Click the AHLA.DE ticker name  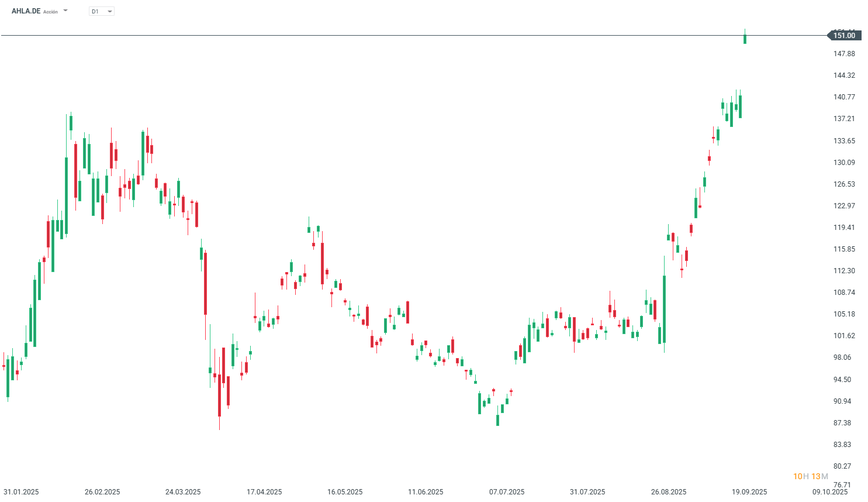[26, 11]
